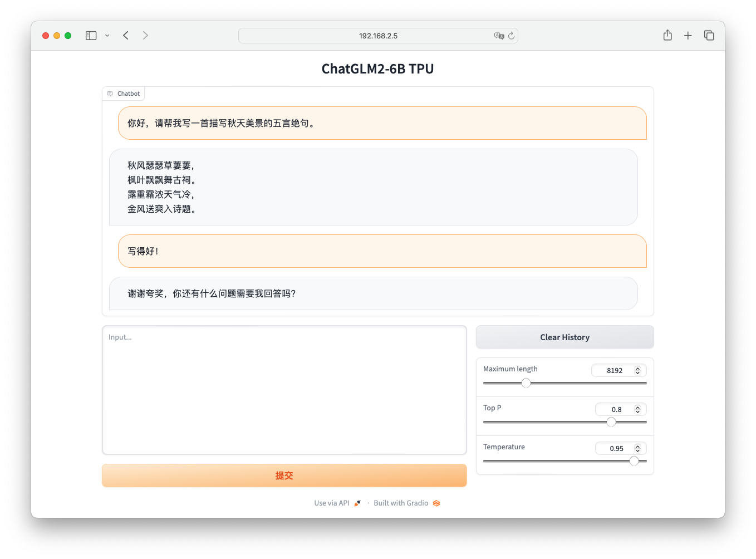This screenshot has height=559, width=756.
Task: Show the tab overview
Action: 709,35
